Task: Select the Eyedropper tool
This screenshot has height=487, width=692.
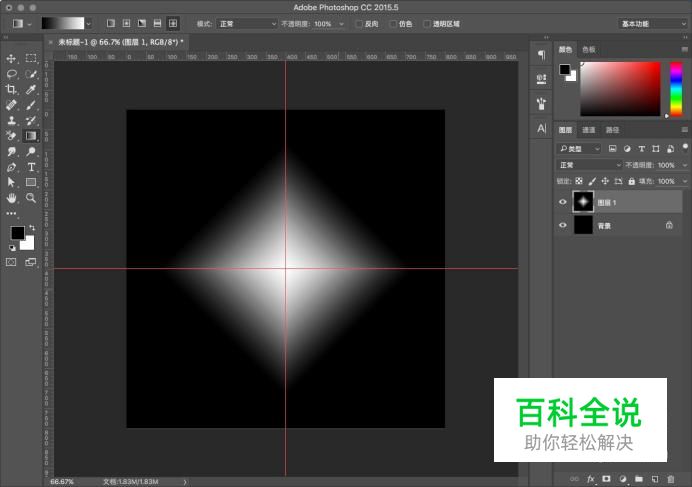Action: click(x=31, y=89)
